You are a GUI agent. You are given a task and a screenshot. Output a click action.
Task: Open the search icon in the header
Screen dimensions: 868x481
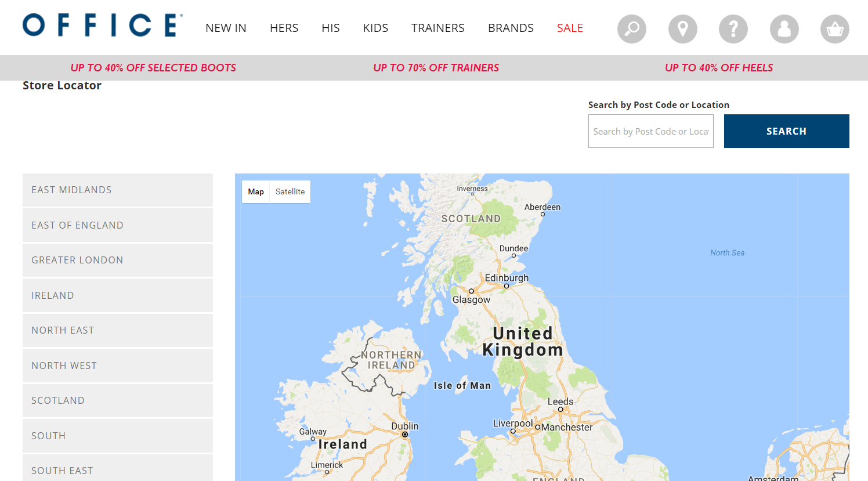pos(631,28)
